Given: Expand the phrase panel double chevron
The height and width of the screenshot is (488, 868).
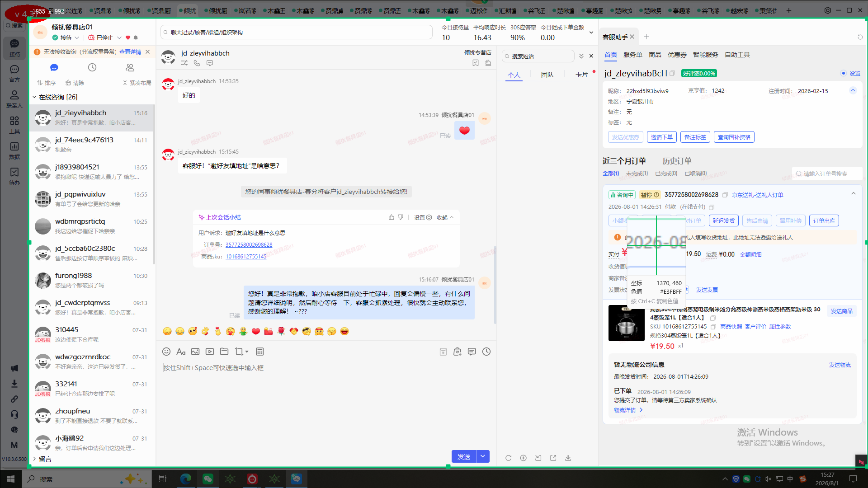Looking at the screenshot, I should [581, 56].
